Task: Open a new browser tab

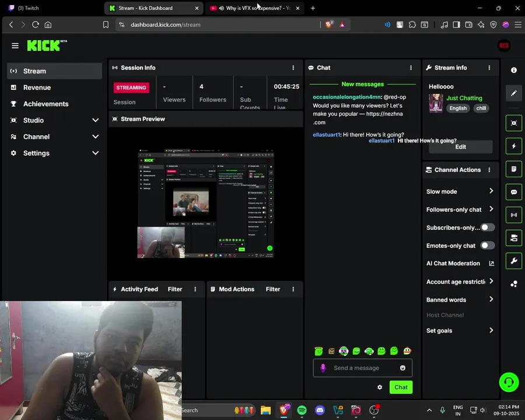Action: pyautogui.click(x=313, y=8)
